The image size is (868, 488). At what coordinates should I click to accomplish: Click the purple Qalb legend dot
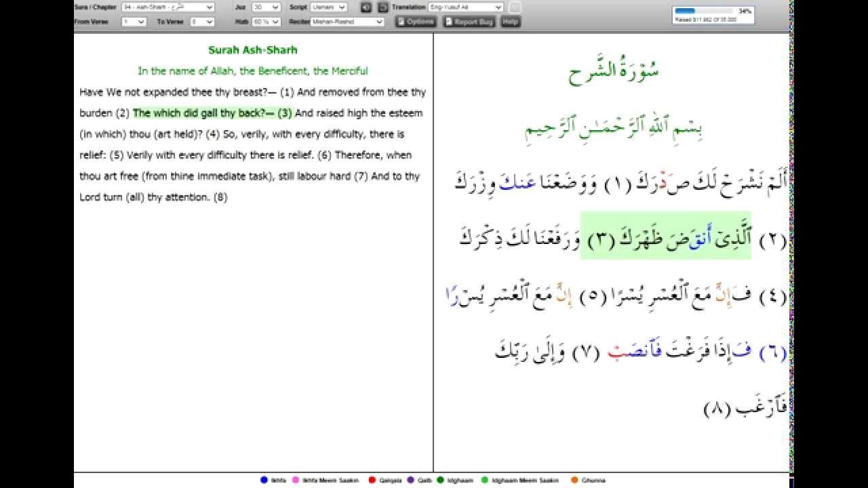pos(412,480)
